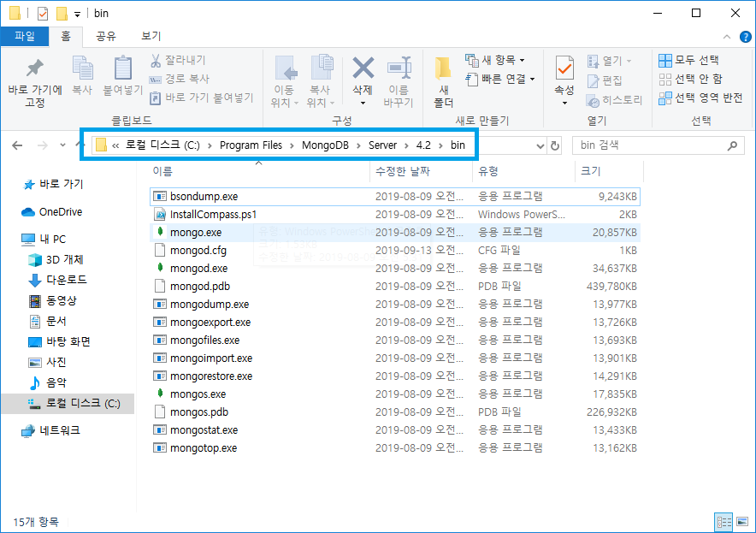Image resolution: width=756 pixels, height=533 pixels.
Task: Sort by Date Modified column header
Action: (421, 171)
